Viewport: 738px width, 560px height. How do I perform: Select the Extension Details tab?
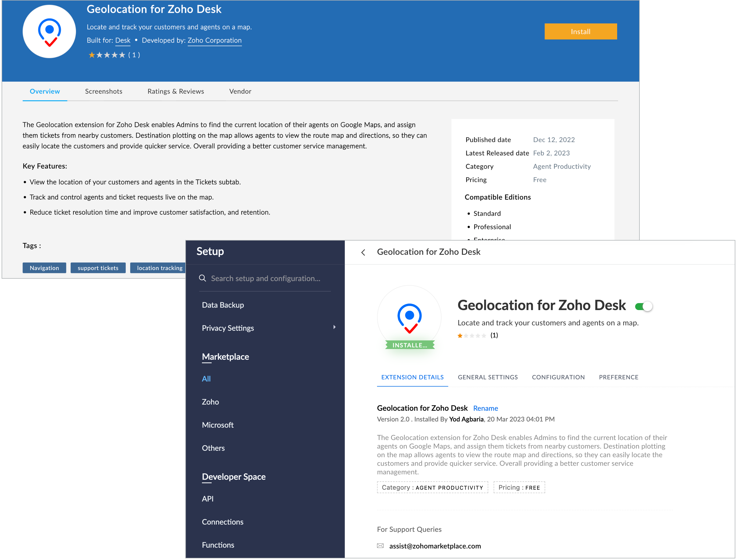[412, 377]
